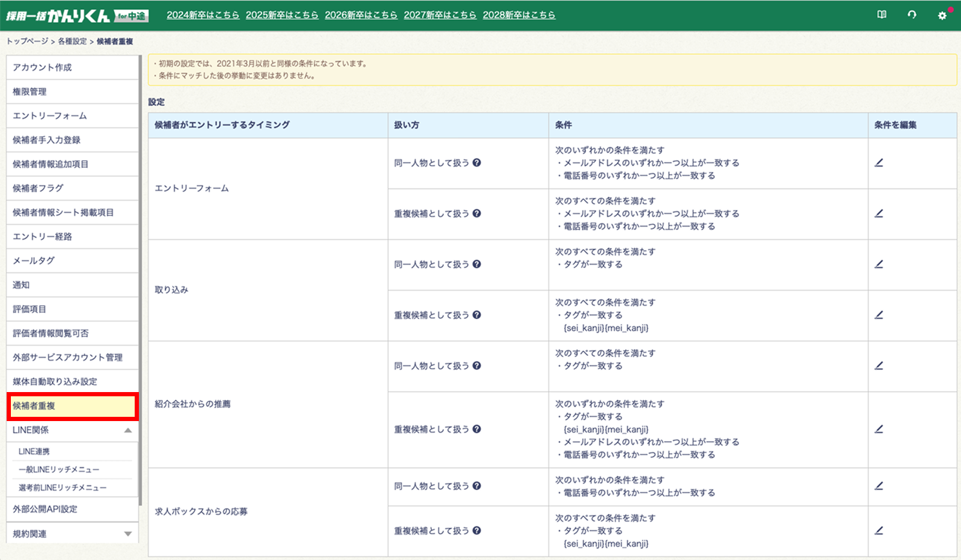Open the manual book icon in header
This screenshot has width=961, height=560.
coord(882,14)
